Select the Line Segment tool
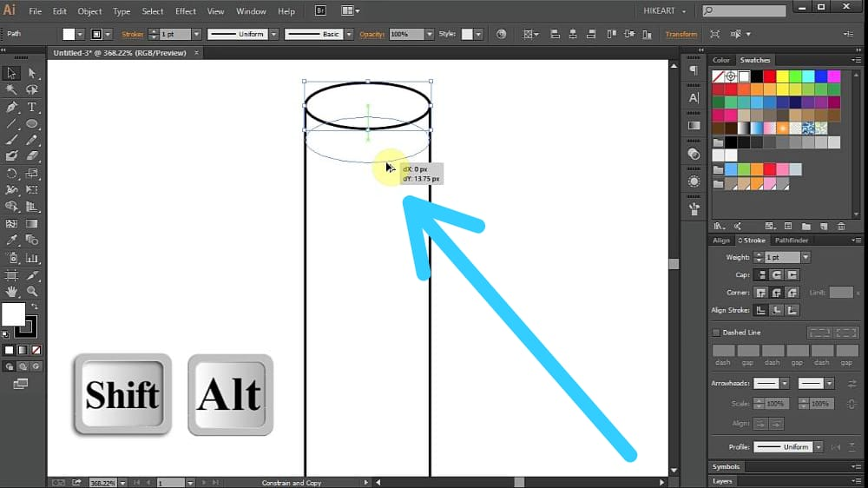Image resolution: width=868 pixels, height=488 pixels. pos(11,123)
